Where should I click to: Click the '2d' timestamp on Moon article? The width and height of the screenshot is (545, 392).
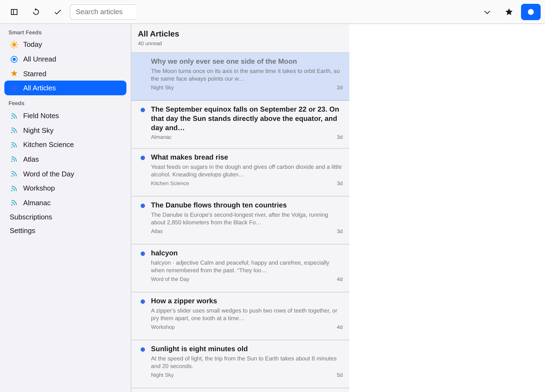coord(340,88)
